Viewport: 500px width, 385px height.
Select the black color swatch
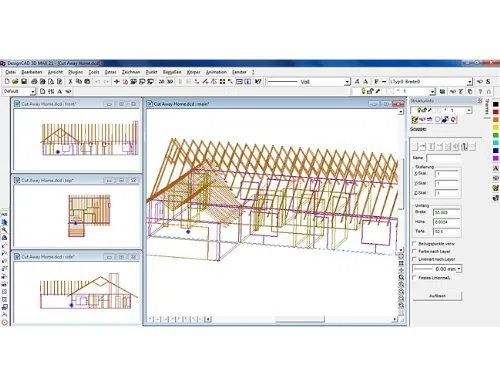click(x=496, y=104)
